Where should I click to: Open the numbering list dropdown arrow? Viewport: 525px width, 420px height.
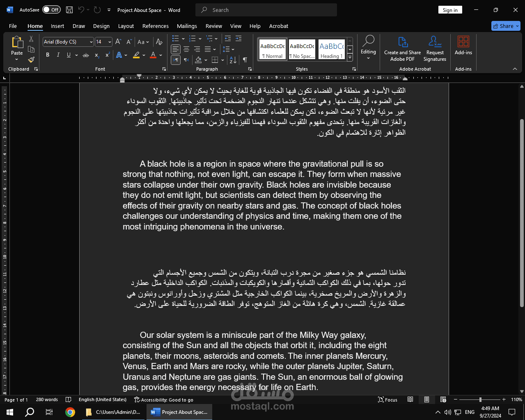(x=200, y=39)
